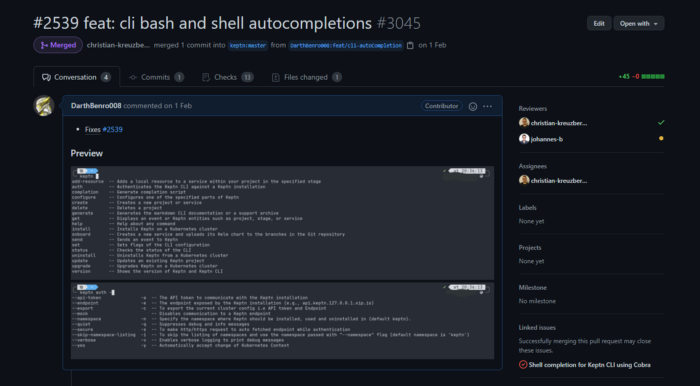
Task: Click the approved checkmark beside christian-kreuzberger
Action: point(661,122)
